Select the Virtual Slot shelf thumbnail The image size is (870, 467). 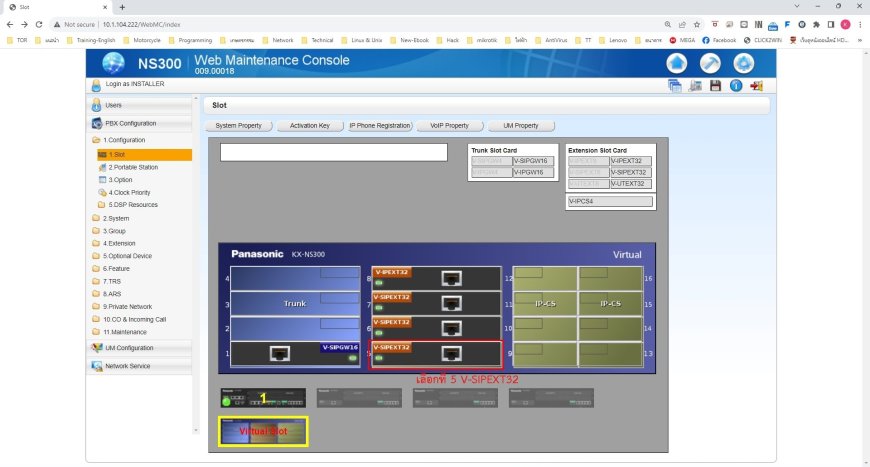pyautogui.click(x=263, y=432)
